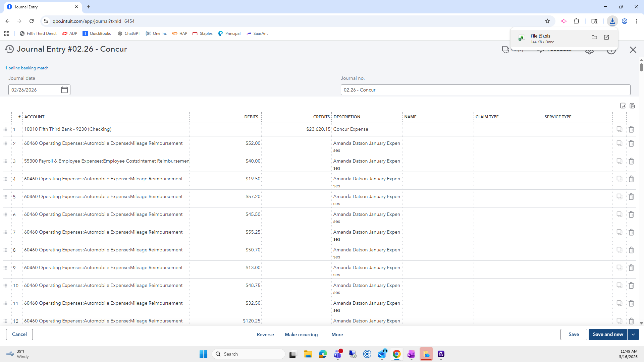
Task: Open Chrome downloads toolbar button
Action: tap(612, 21)
